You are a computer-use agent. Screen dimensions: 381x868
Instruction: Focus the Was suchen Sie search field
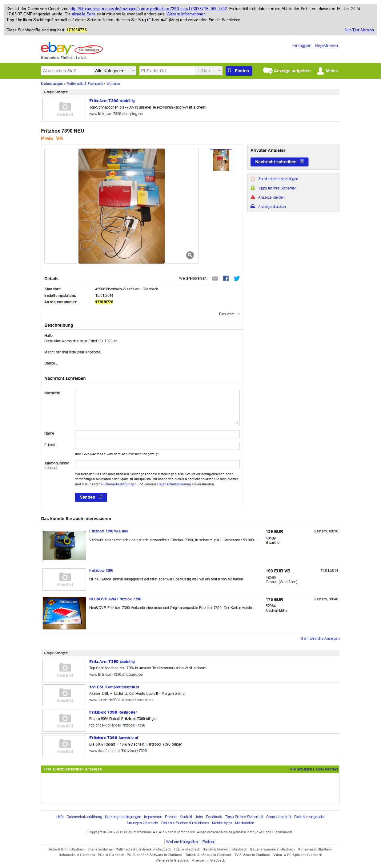[x=67, y=71]
